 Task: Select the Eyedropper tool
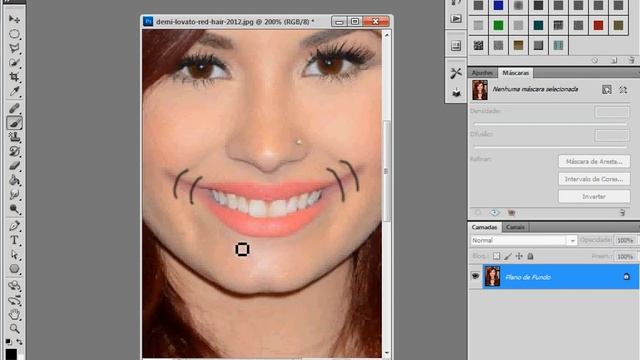click(x=14, y=91)
